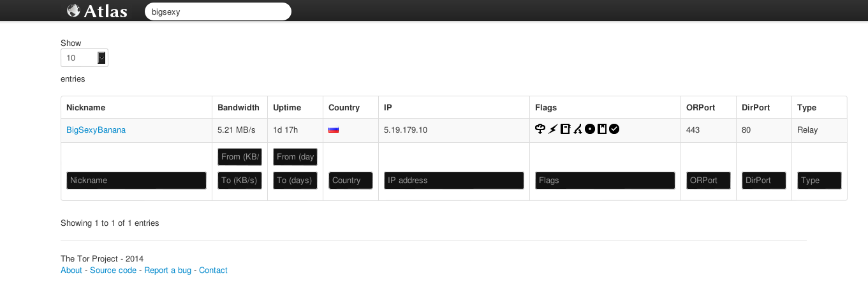Click the cloud download flag icon
Viewport: 868px width, 303px height.
click(x=540, y=129)
